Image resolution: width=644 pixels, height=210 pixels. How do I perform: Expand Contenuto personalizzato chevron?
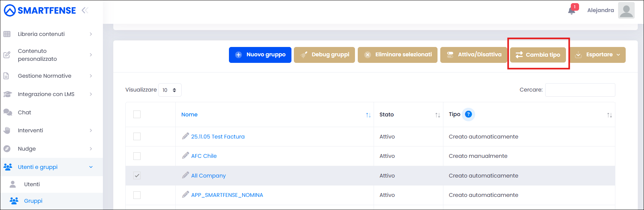91,55
